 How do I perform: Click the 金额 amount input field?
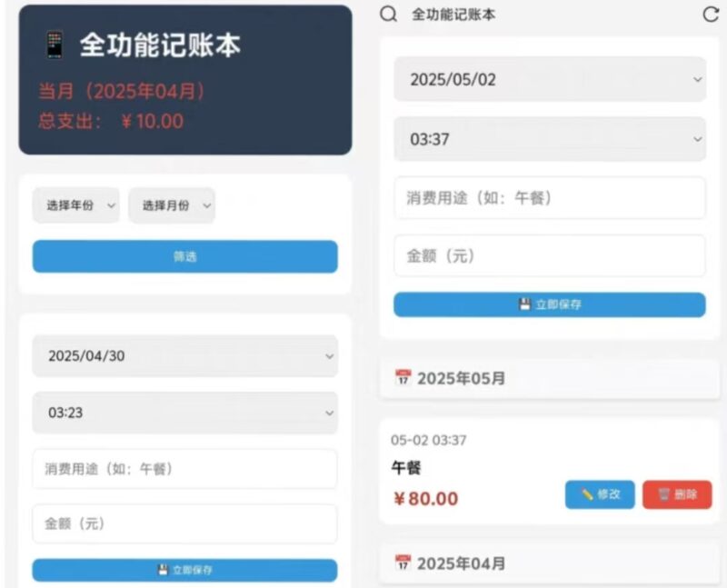pyautogui.click(x=549, y=255)
